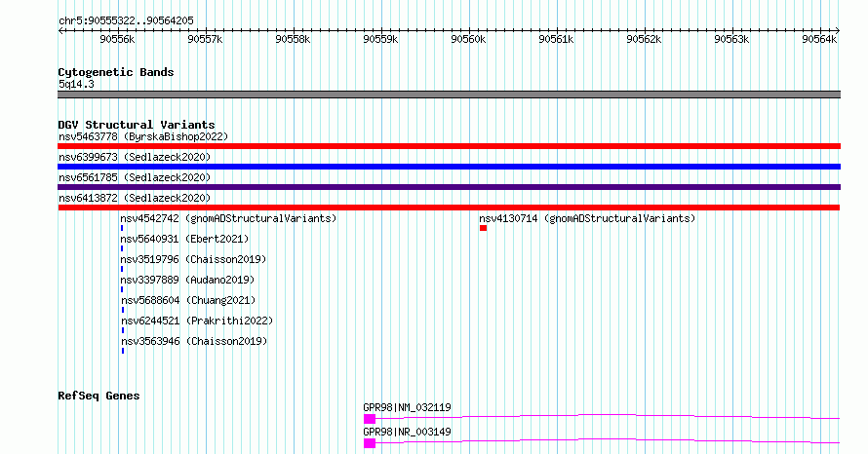Click the RefSeq Genes track title
868x454 pixels.
(x=99, y=396)
